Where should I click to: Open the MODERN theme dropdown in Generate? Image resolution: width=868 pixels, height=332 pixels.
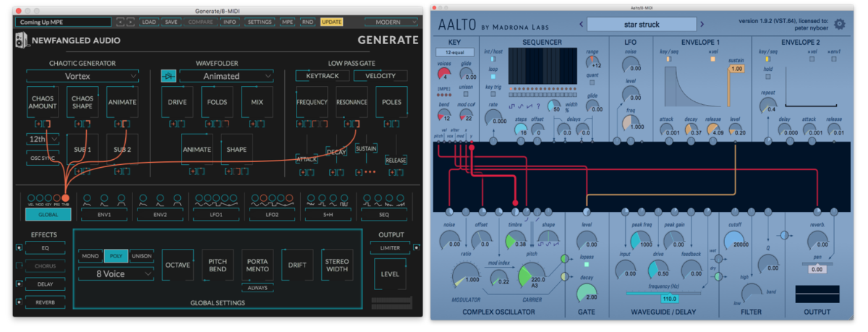click(x=391, y=22)
